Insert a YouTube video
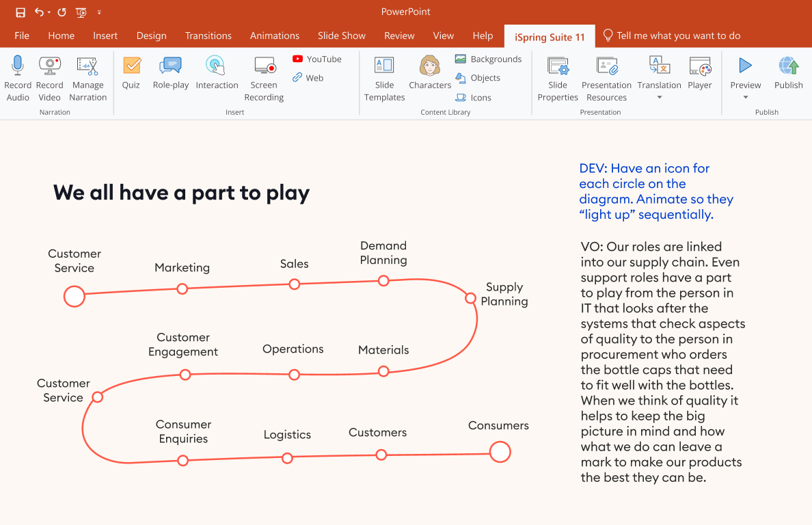The image size is (812, 525). pos(316,59)
